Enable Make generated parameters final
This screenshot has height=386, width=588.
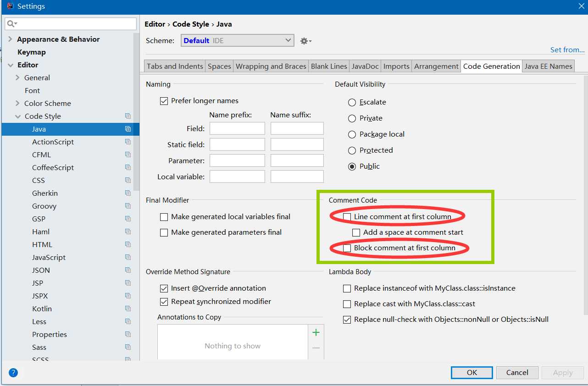164,233
